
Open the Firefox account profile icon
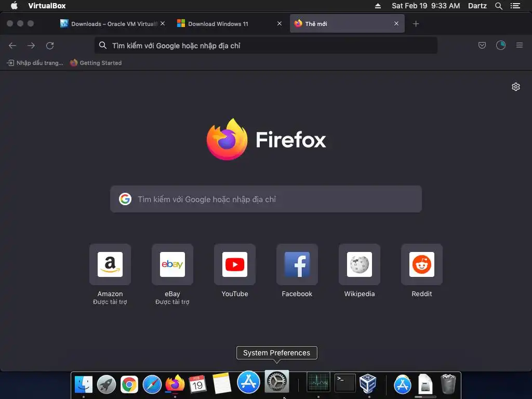point(501,45)
